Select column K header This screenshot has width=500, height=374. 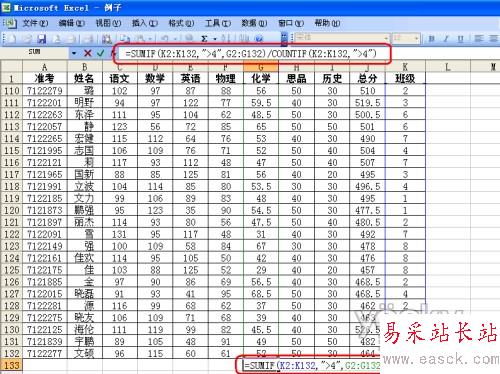[x=405, y=67]
